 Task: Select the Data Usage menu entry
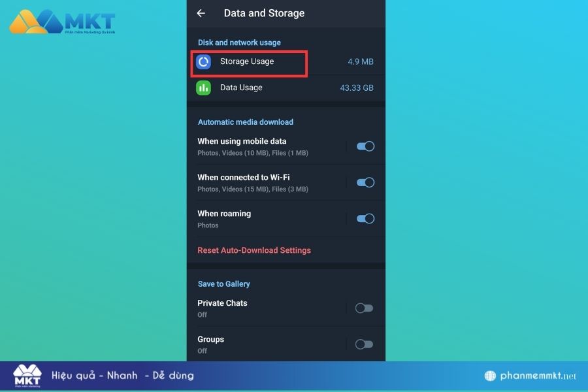click(240, 88)
